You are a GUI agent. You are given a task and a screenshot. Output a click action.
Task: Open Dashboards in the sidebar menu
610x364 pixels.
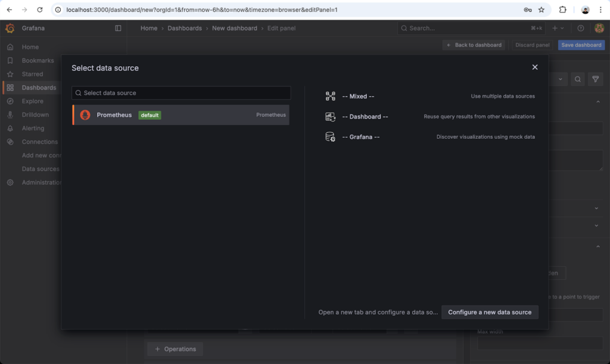[39, 88]
